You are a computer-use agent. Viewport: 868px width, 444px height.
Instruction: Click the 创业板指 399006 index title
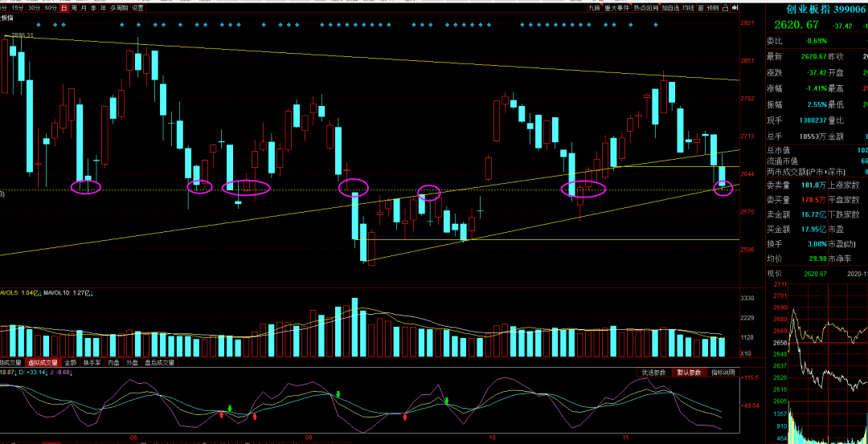tap(821, 8)
